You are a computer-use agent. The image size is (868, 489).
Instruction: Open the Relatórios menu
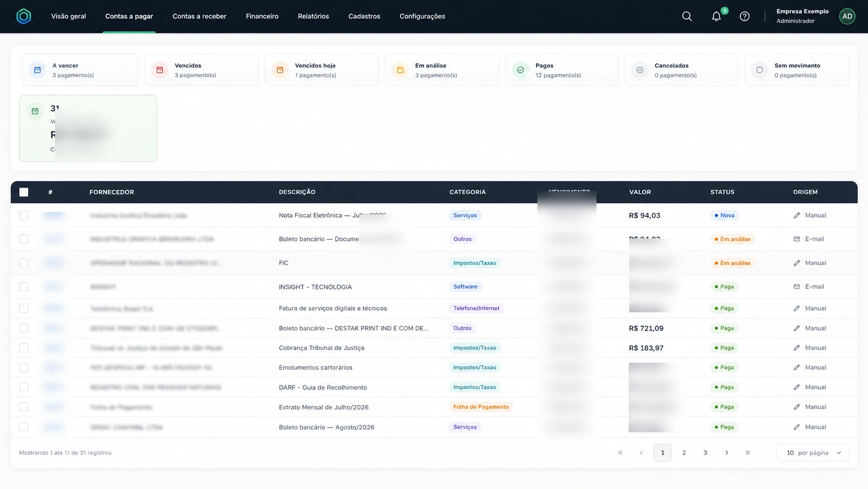pyautogui.click(x=314, y=16)
